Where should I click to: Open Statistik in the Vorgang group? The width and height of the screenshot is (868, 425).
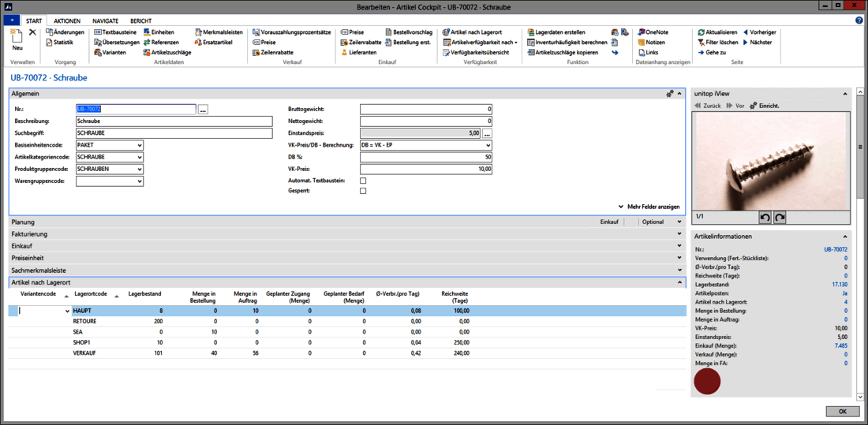[62, 43]
